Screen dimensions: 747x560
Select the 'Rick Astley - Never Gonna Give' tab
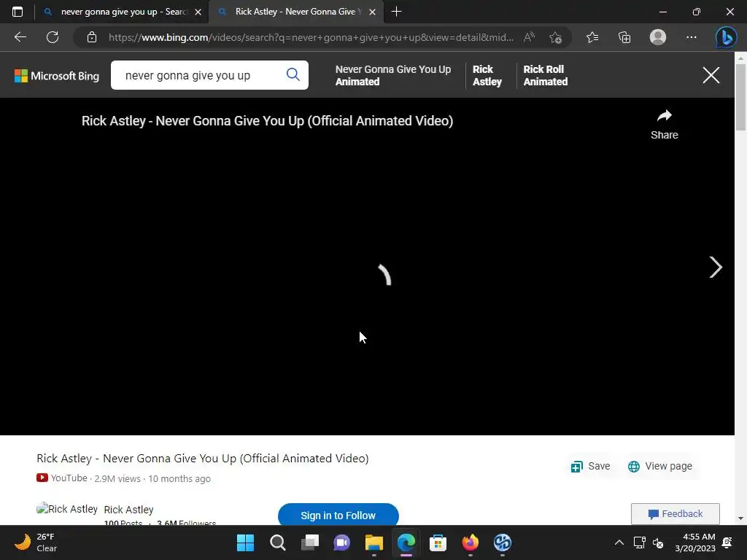[x=295, y=12]
